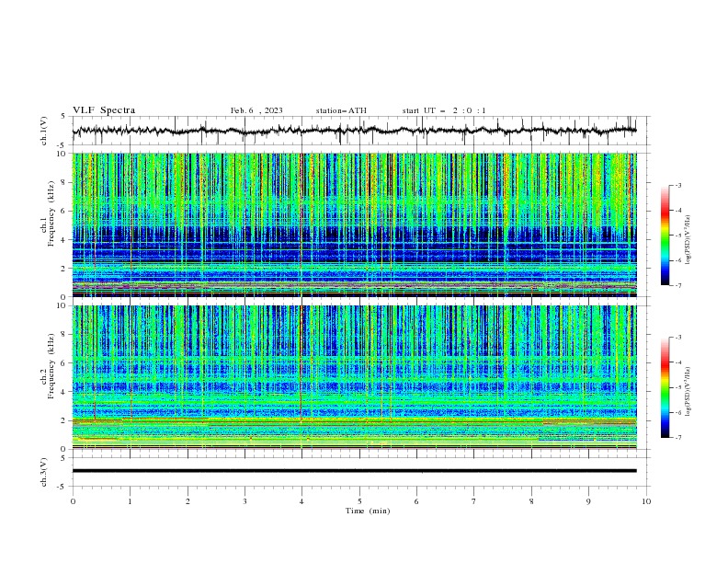Click the log(PSD) label beside ch.1 colorbar
Screen dimensions: 728x563
pos(688,240)
